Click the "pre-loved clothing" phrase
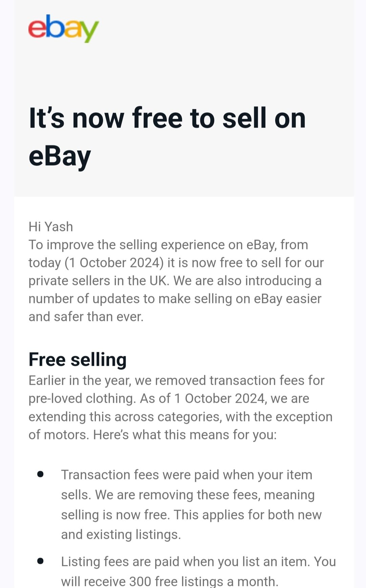 tap(82, 398)
